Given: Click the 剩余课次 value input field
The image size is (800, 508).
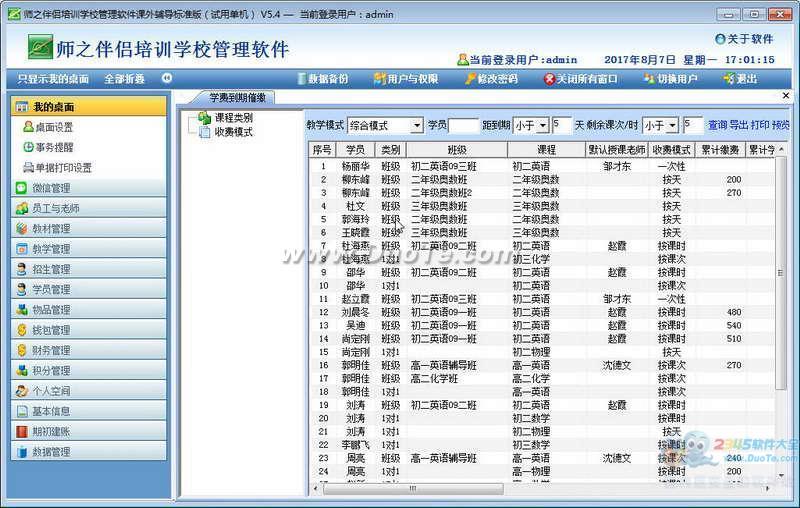Looking at the screenshot, I should click(692, 125).
